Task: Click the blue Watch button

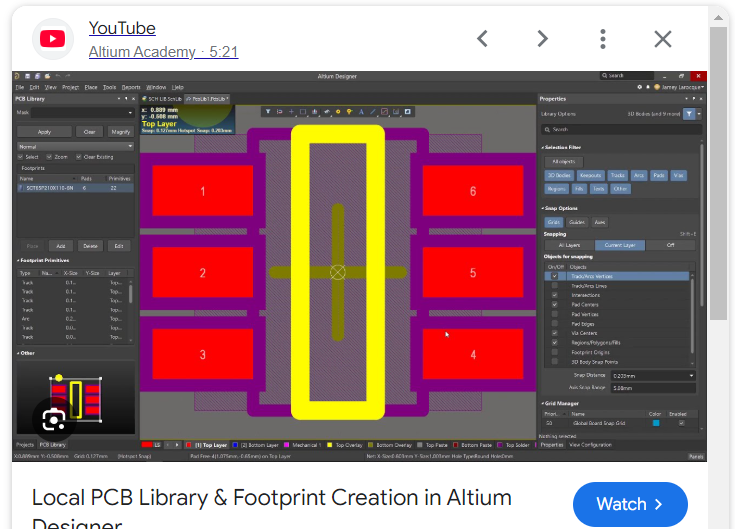Action: [x=630, y=504]
